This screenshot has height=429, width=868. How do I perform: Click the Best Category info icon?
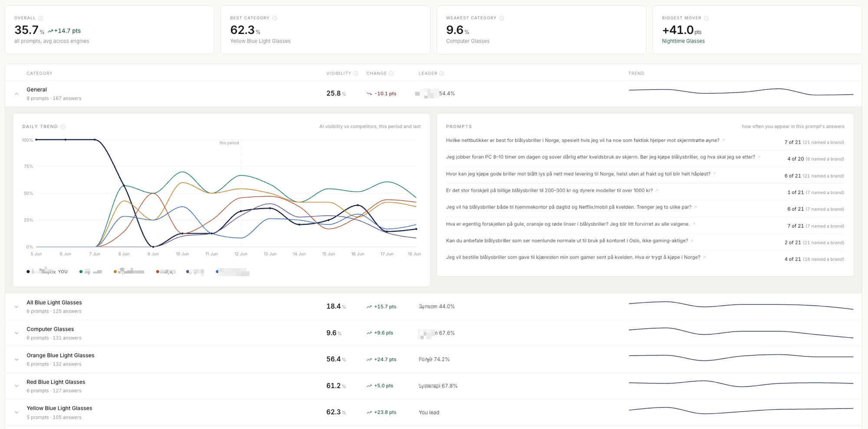tap(275, 18)
